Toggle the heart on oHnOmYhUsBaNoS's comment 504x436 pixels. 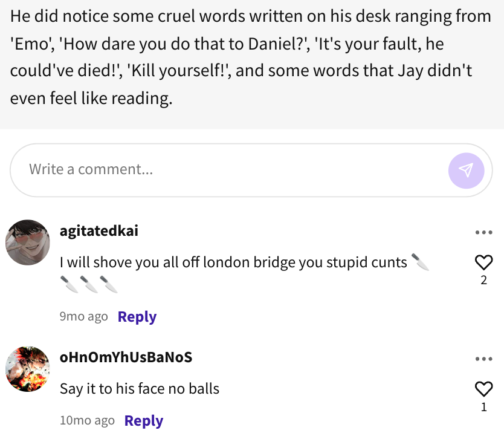click(x=483, y=389)
